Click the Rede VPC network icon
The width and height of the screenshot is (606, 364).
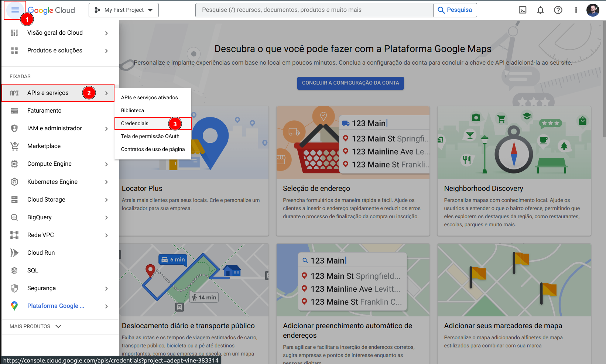click(14, 235)
